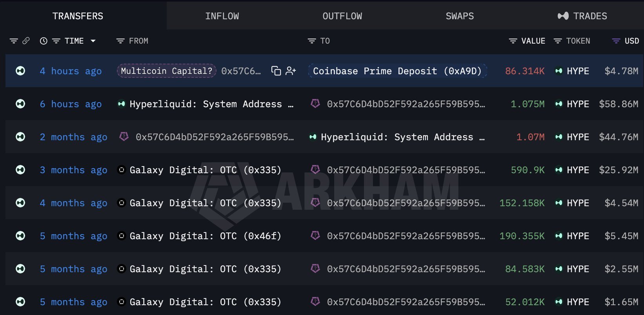Click chain icon on the 4 hours ago row
Viewport: 644px width, 315px height.
point(20,71)
